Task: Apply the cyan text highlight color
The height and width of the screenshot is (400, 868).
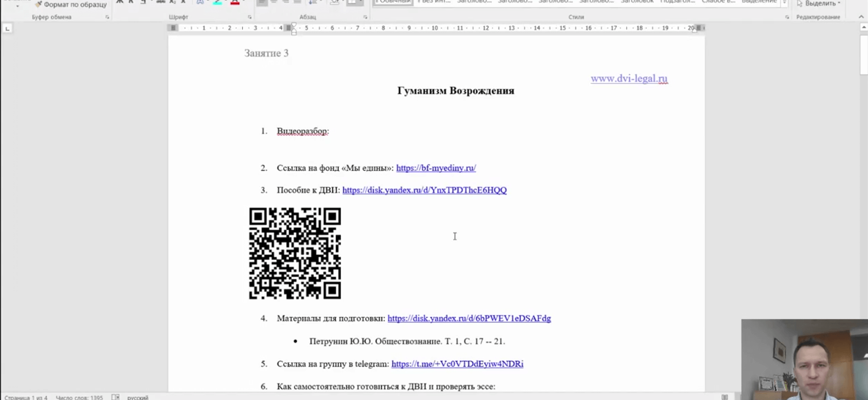Action: click(217, 2)
